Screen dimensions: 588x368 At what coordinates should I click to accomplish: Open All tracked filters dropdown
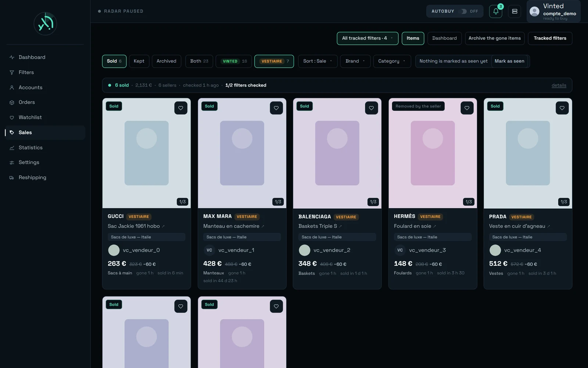(x=367, y=38)
